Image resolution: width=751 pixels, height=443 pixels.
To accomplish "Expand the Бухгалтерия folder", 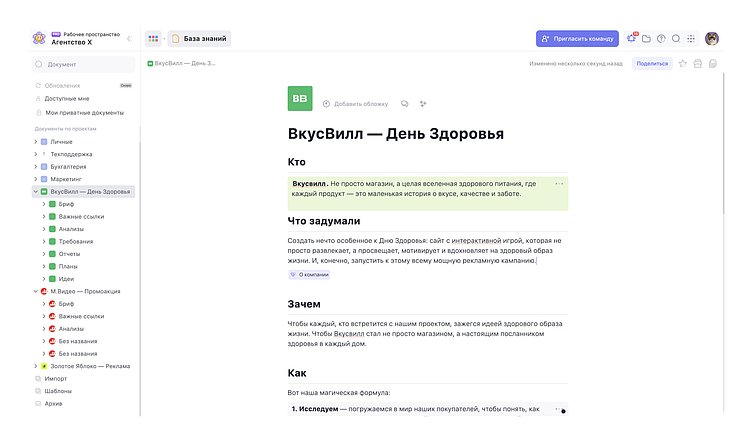I will [35, 167].
